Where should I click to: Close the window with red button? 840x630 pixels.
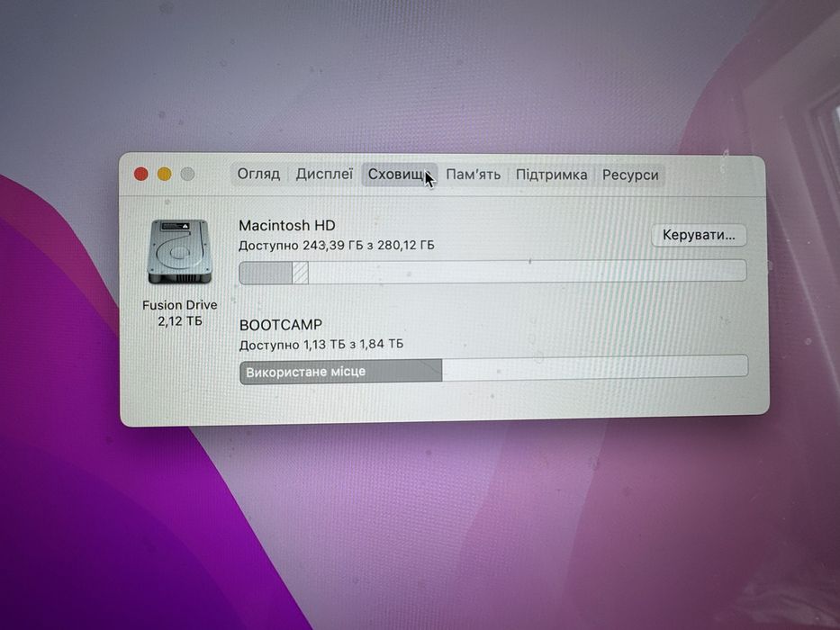click(140, 174)
